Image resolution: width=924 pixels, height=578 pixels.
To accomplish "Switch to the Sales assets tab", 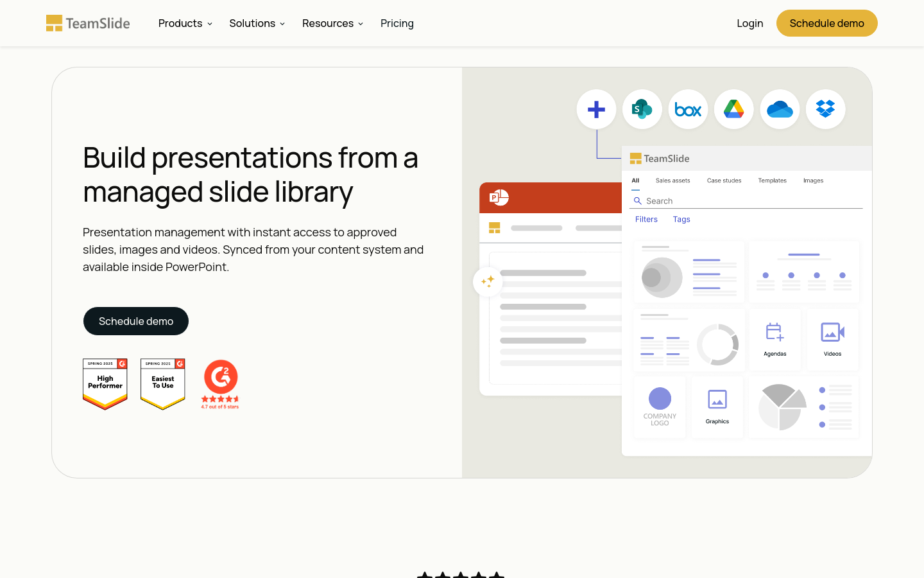I will point(672,181).
